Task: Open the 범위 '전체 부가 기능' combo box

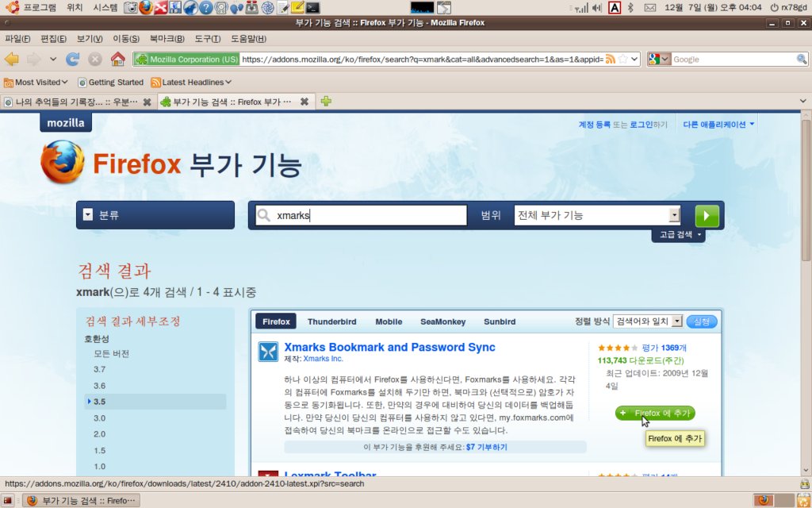Action: click(x=597, y=216)
